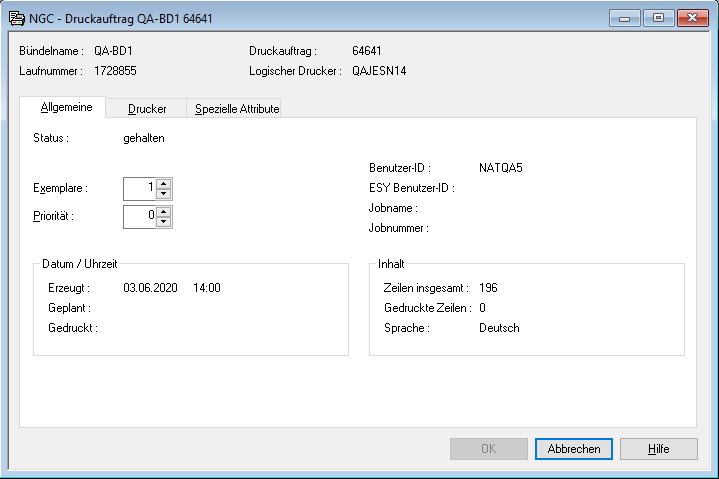Image resolution: width=719 pixels, height=479 pixels.
Task: Focus the Exemplare number field
Action: [x=140, y=188]
